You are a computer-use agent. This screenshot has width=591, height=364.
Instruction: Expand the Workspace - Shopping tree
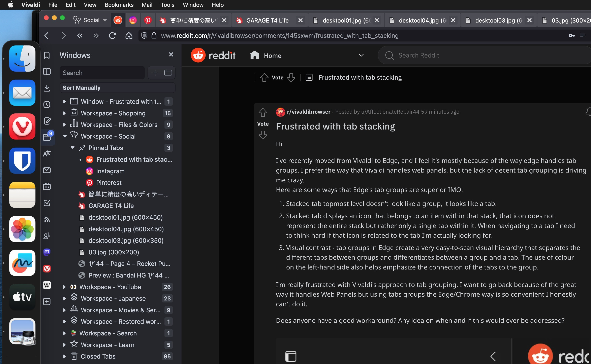[x=64, y=113]
